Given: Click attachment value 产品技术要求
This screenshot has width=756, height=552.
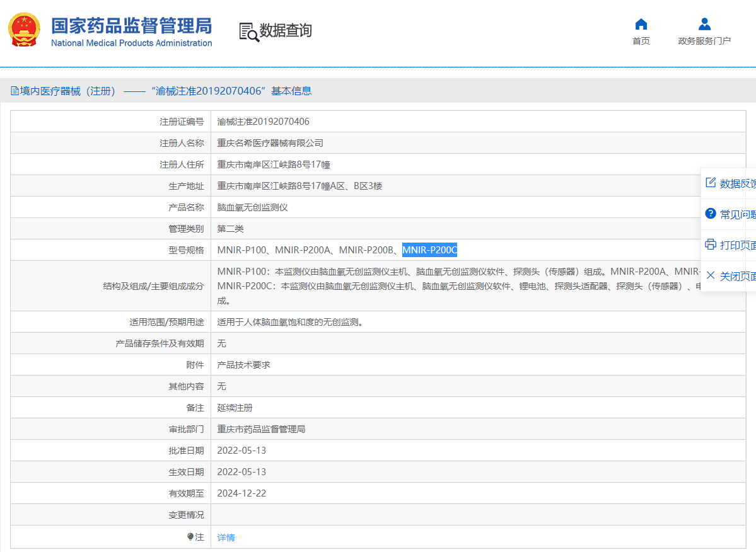Looking at the screenshot, I should [x=243, y=365].
